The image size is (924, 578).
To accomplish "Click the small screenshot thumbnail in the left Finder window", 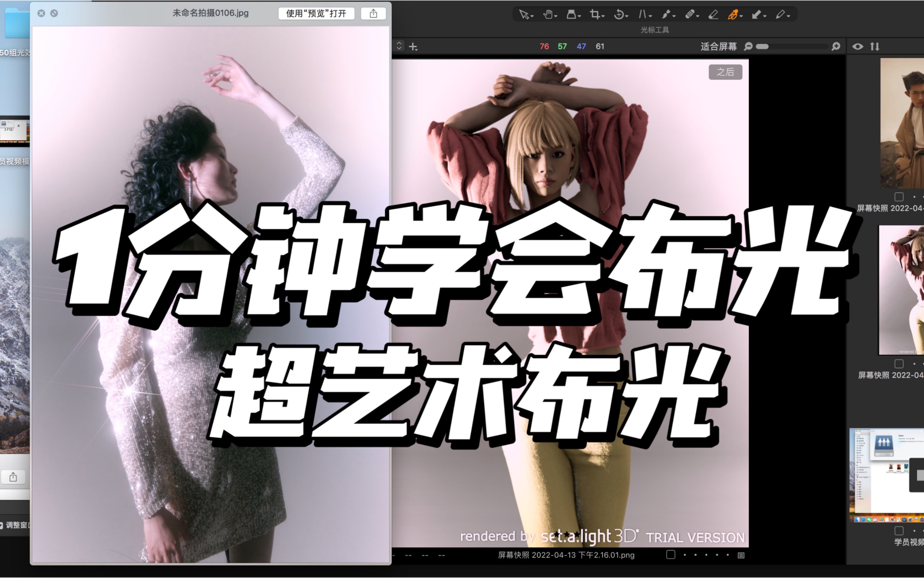I will pos(14,131).
